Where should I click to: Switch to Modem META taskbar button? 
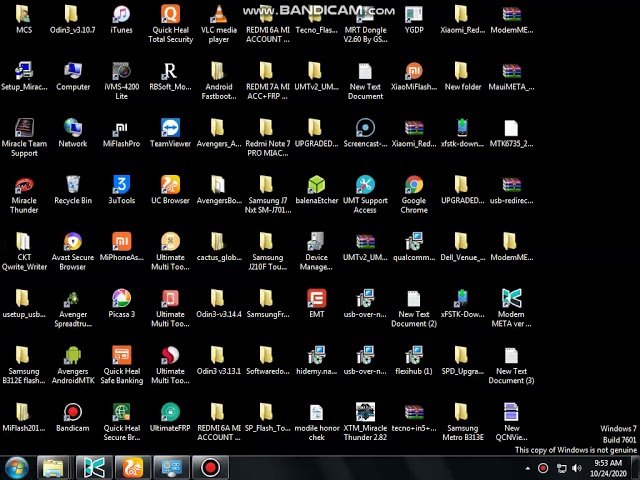pyautogui.click(x=94, y=468)
